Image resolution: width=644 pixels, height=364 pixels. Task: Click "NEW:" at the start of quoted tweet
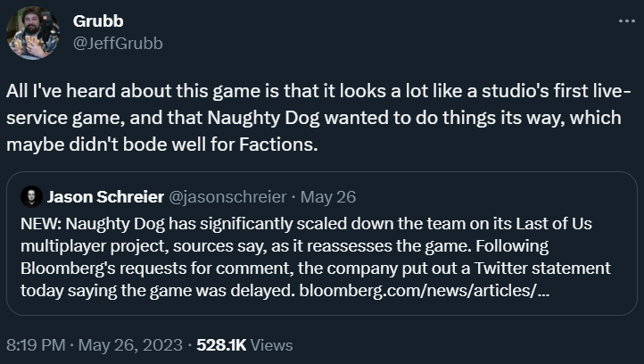pos(39,223)
